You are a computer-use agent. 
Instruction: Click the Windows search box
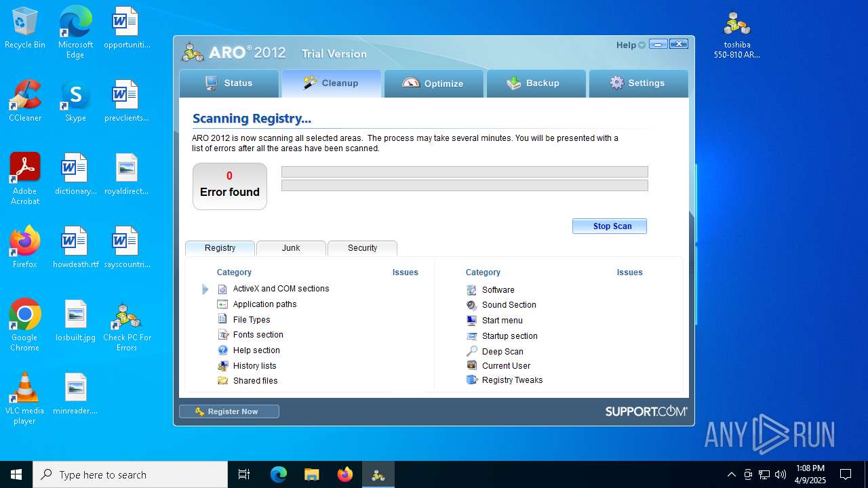coord(130,474)
